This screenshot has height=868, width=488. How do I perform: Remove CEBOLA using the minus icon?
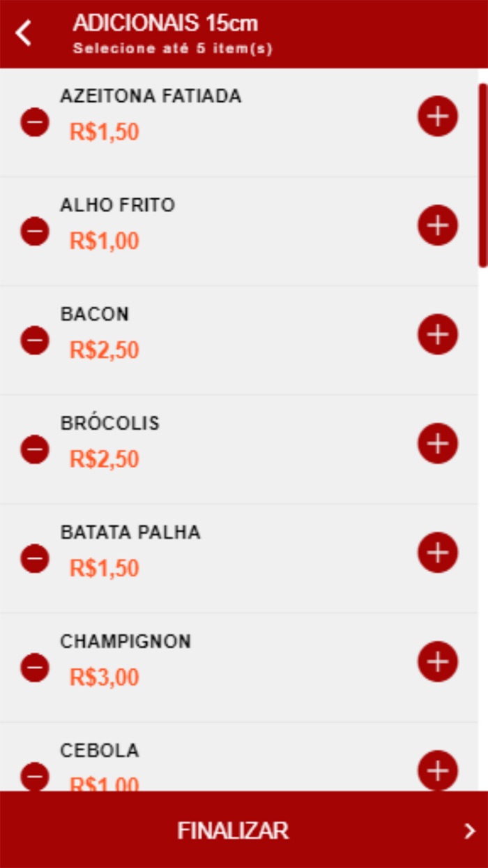pyautogui.click(x=33, y=775)
